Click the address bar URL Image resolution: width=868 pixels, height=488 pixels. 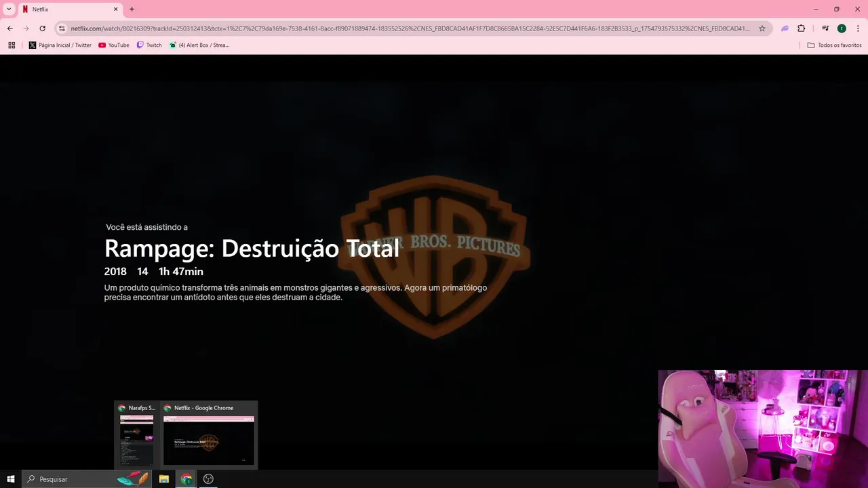410,28
